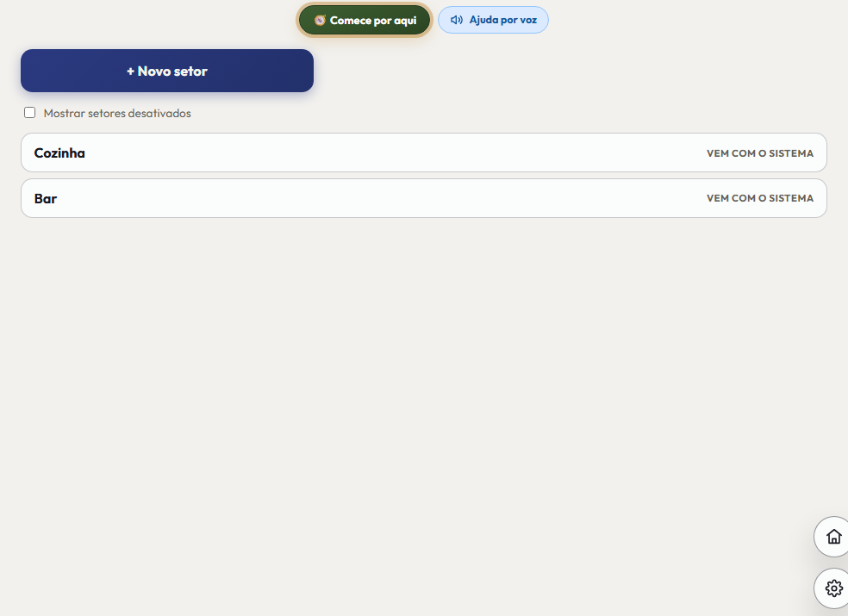Click the 'Comece por aqui' button
Screen dimensions: 848x616
pyautogui.click(x=365, y=21)
